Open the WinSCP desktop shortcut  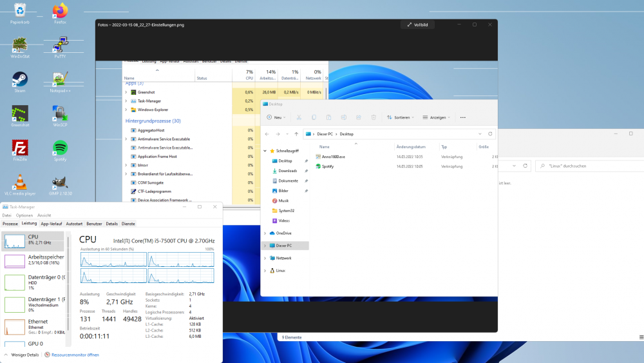coord(60,116)
